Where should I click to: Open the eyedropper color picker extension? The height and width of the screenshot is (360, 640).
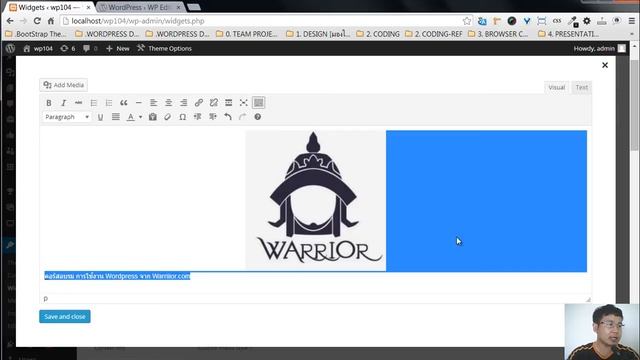coord(573,21)
